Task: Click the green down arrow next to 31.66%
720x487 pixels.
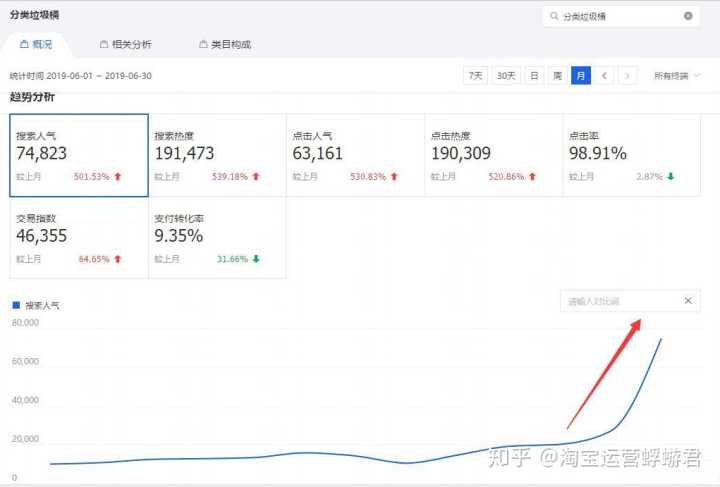Action: 256,259
